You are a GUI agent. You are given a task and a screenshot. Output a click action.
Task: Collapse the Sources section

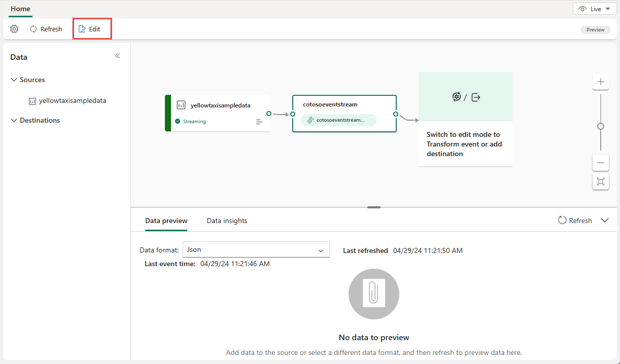[x=14, y=80]
